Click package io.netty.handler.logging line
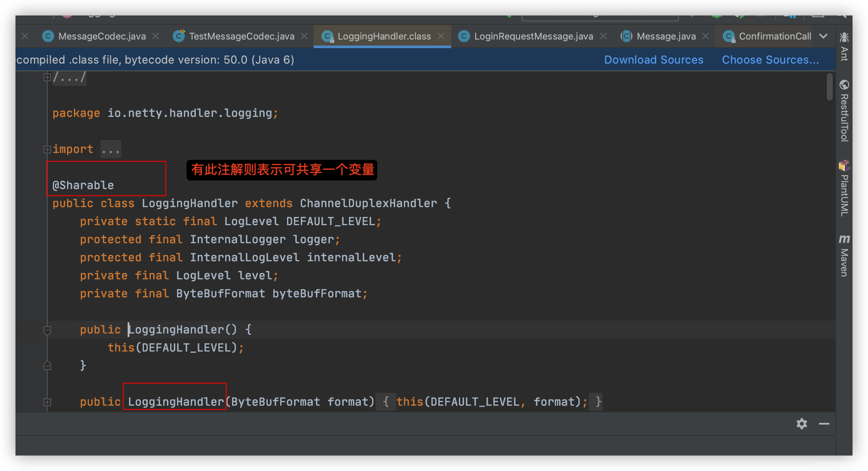The height and width of the screenshot is (471, 868). point(165,113)
